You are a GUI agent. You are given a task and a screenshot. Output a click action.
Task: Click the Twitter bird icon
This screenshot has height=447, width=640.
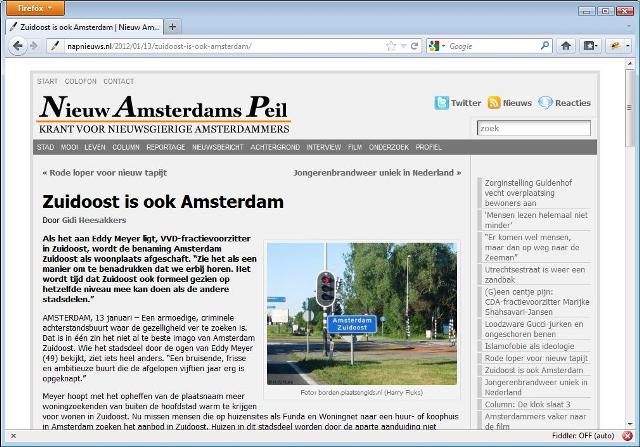[442, 103]
